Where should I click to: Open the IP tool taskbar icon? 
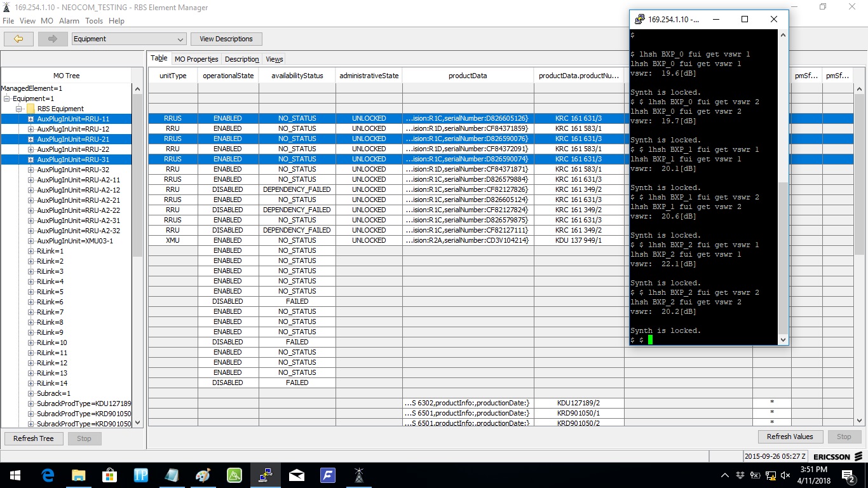(140, 475)
